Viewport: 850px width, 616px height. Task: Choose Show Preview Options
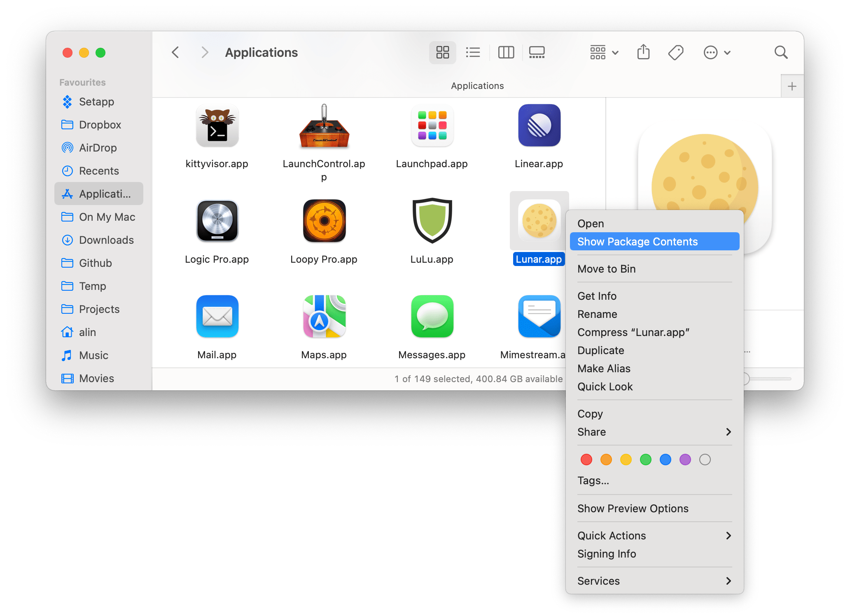click(655, 509)
